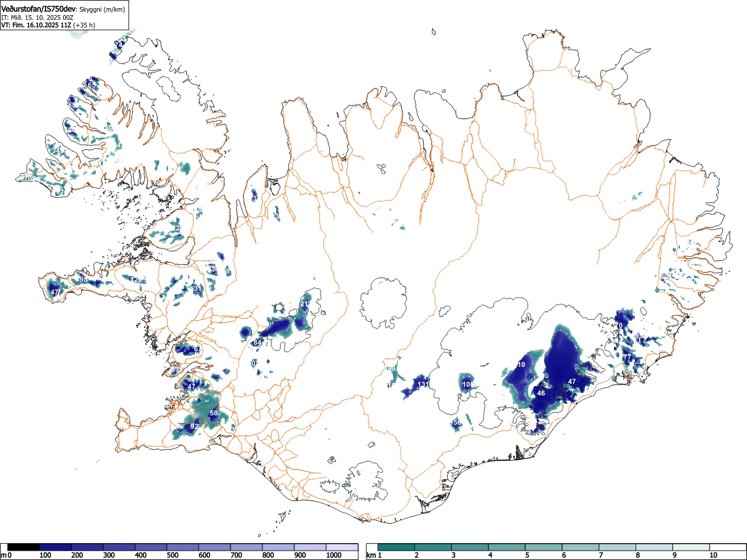Viewport: 747px width, 560px height.
Task: Click the '5' tick label on the km scale
Action: click(x=526, y=555)
